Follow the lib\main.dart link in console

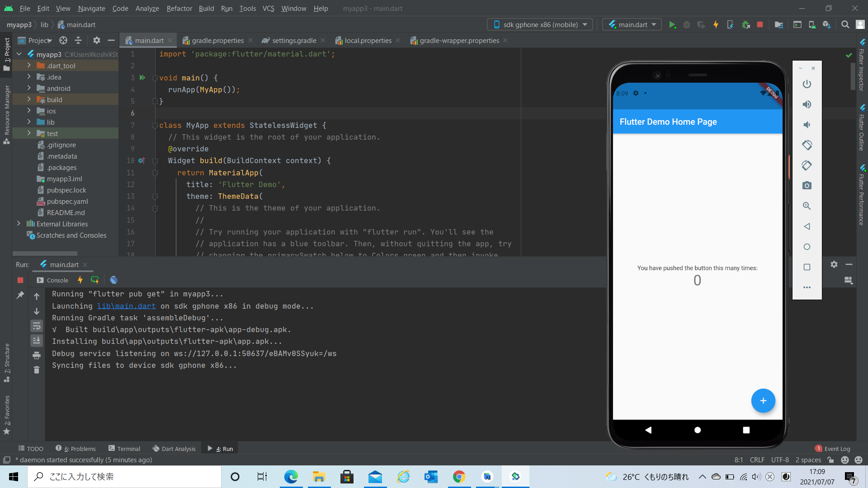[126, 306]
